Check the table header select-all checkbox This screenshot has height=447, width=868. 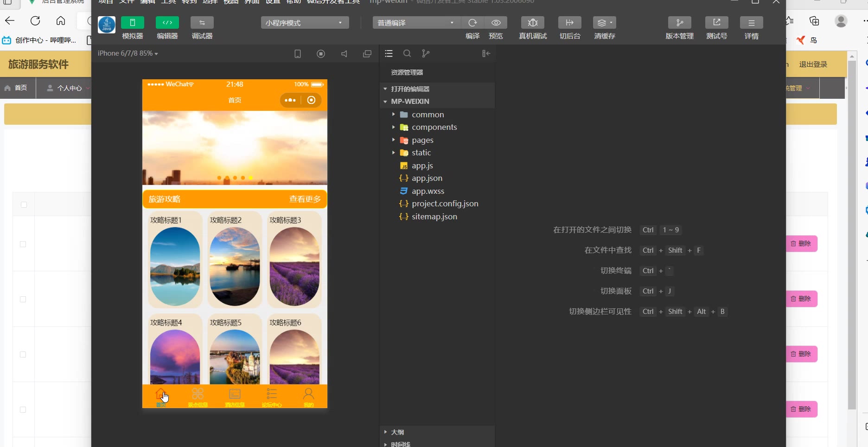pos(24,204)
